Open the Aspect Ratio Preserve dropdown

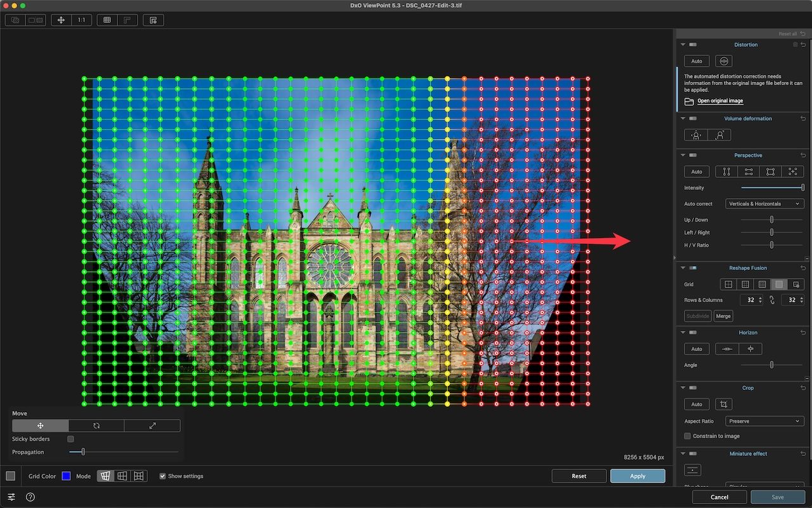(x=764, y=421)
